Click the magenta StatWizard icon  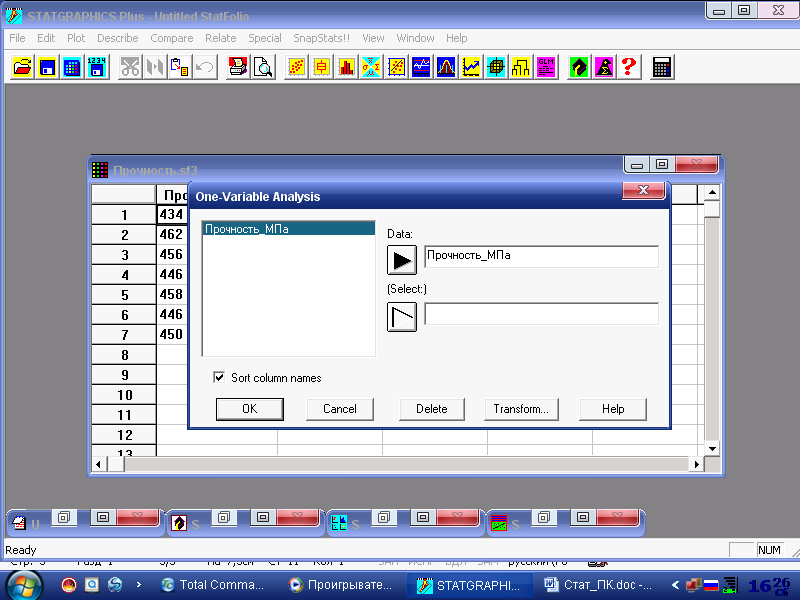click(x=604, y=67)
